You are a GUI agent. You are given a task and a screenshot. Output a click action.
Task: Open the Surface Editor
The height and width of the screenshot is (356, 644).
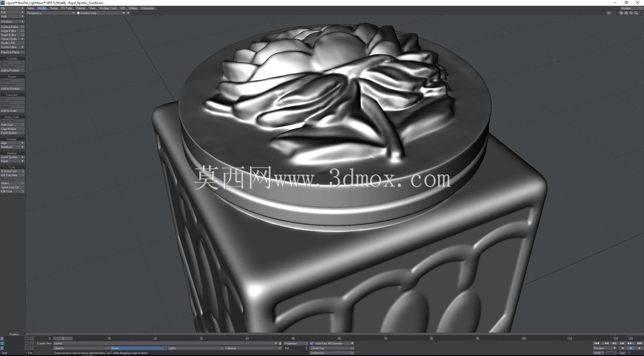click(x=12, y=27)
